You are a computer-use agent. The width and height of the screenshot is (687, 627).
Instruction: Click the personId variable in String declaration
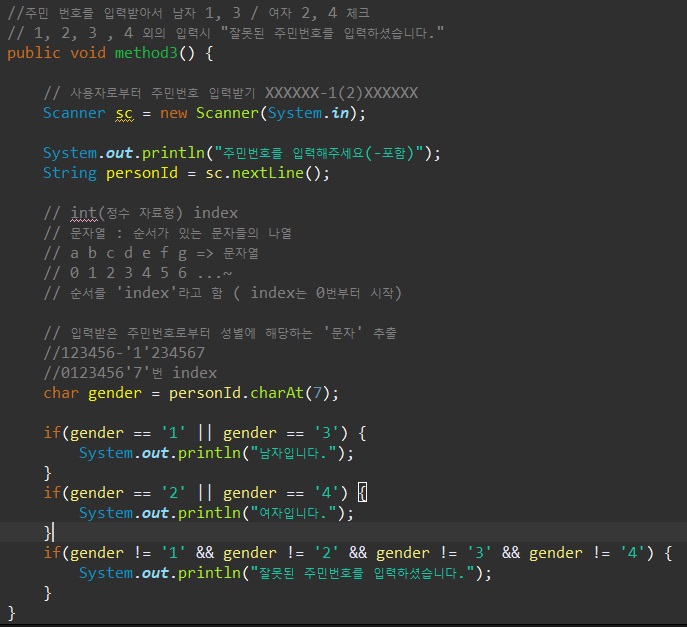[142, 173]
